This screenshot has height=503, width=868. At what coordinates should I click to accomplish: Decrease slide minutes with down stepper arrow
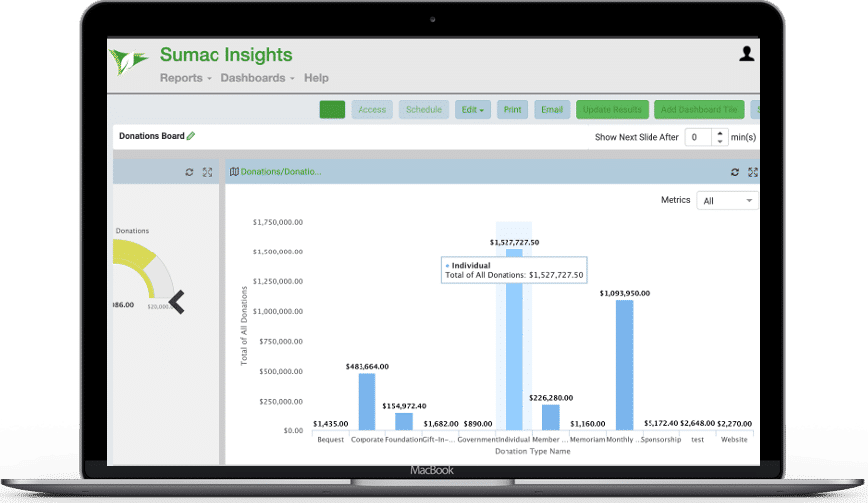point(720,142)
